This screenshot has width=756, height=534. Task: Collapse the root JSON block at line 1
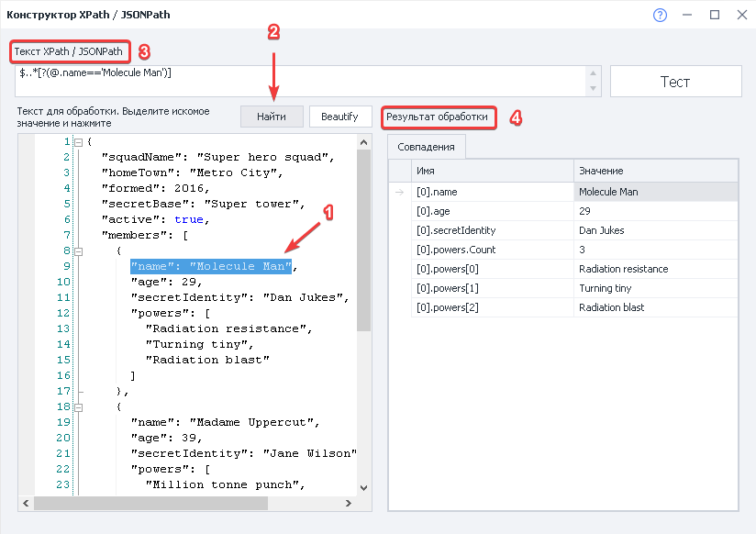tap(78, 142)
